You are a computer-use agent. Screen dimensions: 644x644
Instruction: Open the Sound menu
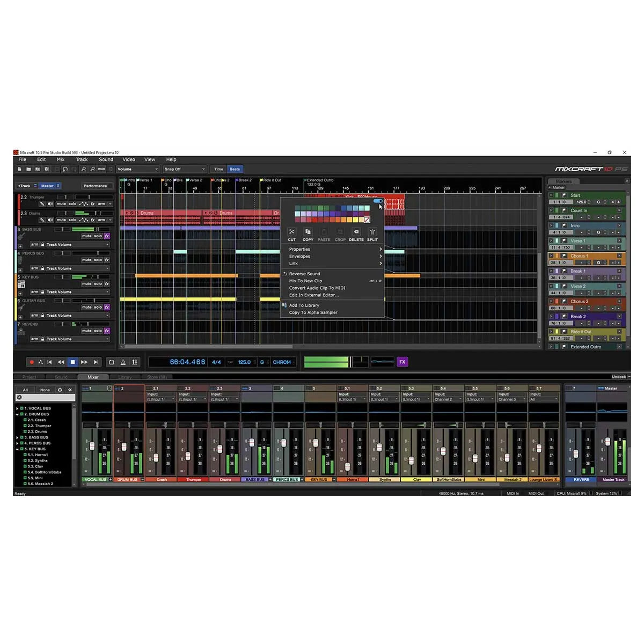point(105,159)
